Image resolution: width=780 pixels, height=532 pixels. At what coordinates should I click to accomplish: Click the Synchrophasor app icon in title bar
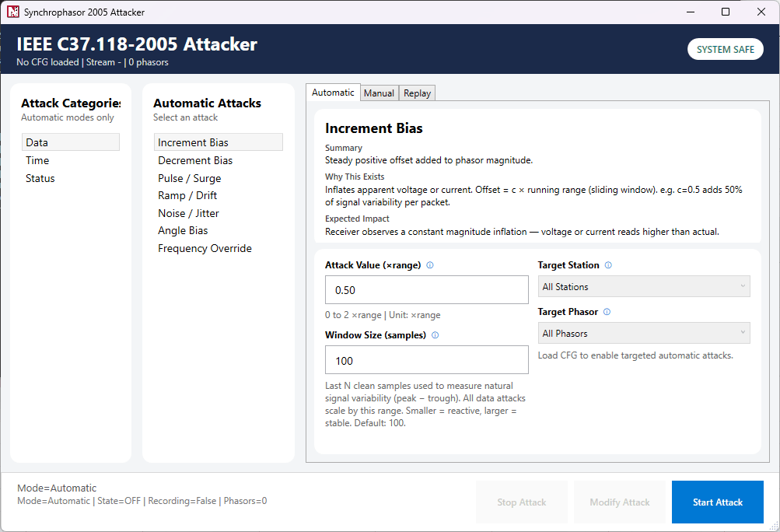point(13,12)
